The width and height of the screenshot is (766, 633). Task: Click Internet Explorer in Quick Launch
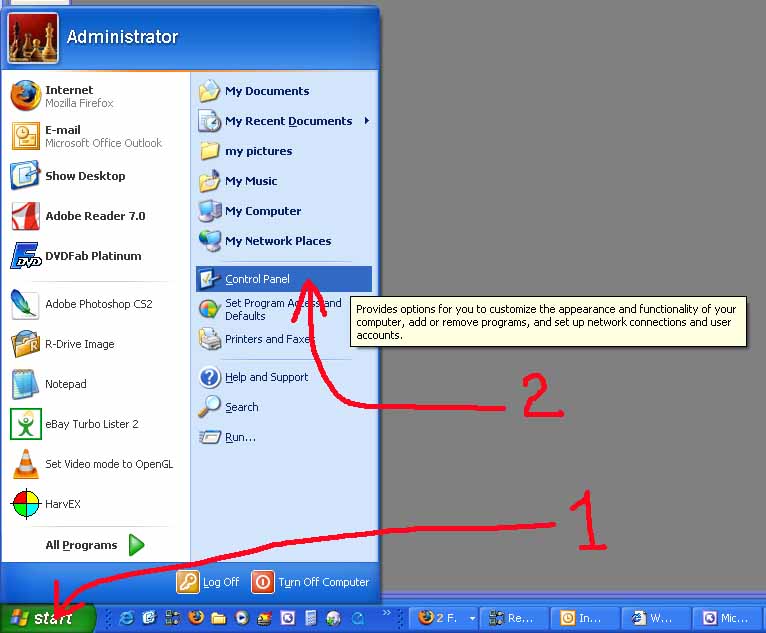(x=126, y=618)
